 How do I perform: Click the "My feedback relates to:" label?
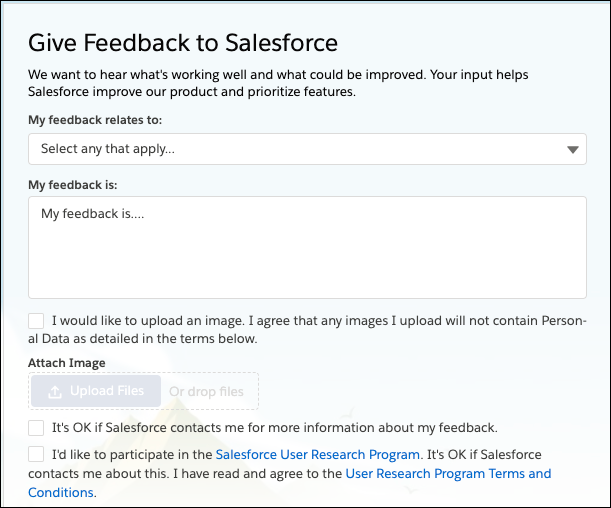(x=95, y=120)
